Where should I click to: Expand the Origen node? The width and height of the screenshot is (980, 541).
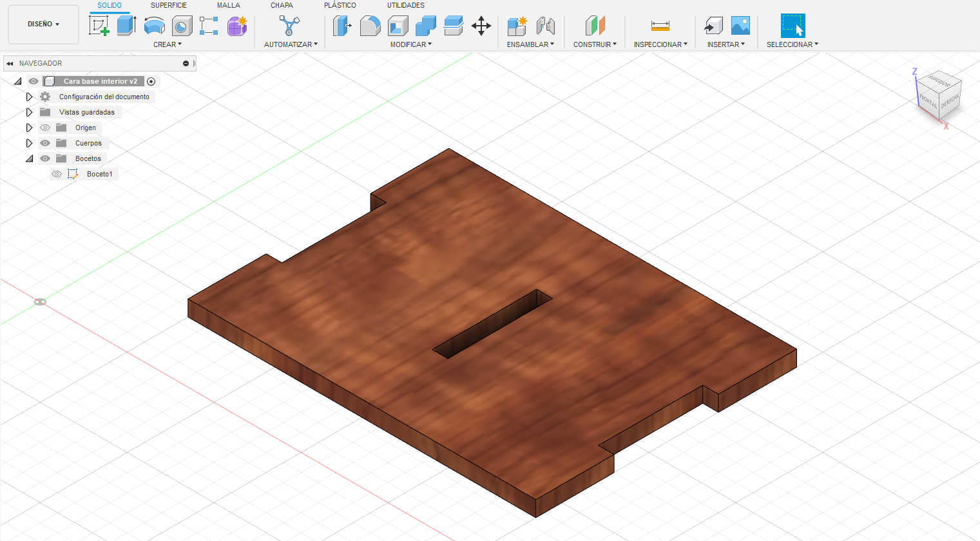coord(29,128)
